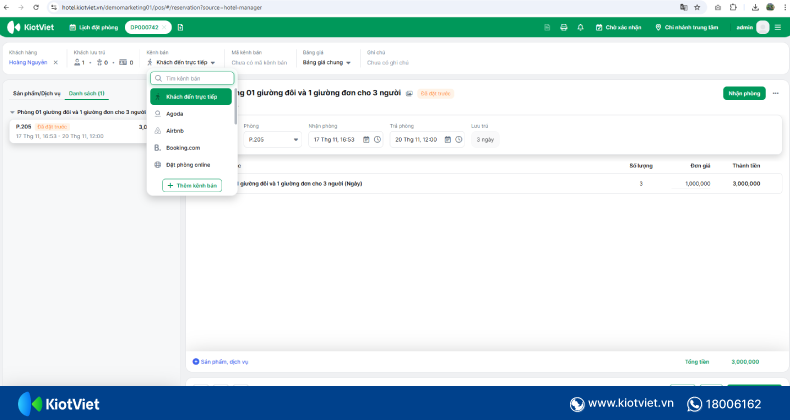Click the add new reservation document icon
Image resolution: width=790 pixels, height=420 pixels.
click(x=180, y=27)
